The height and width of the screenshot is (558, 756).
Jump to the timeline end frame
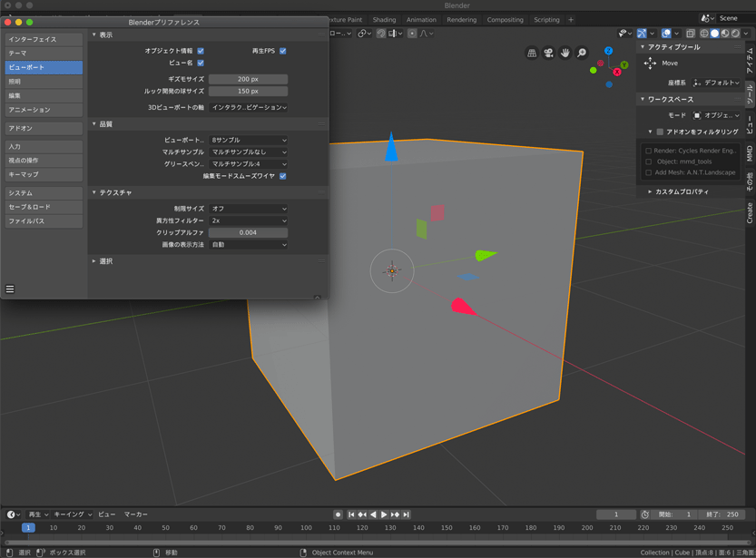(406, 514)
